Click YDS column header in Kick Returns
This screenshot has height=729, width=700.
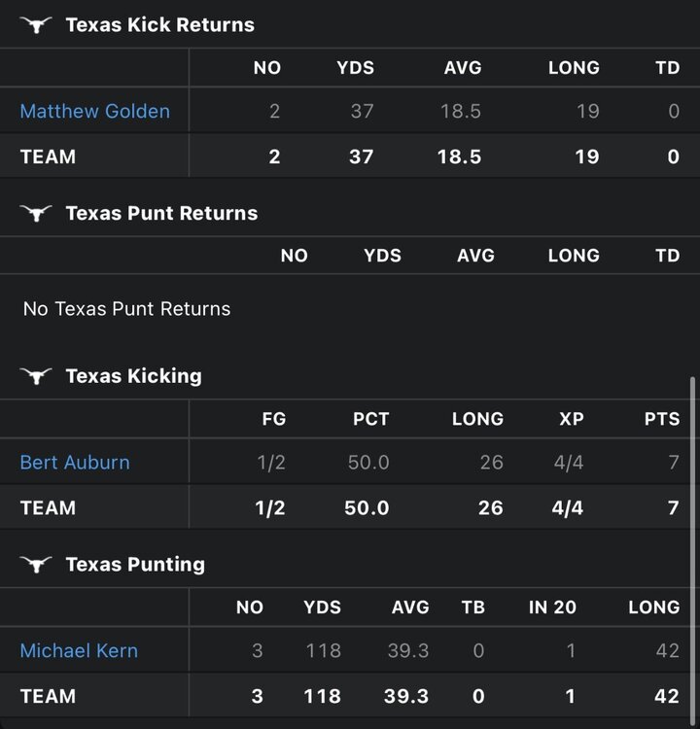point(355,68)
